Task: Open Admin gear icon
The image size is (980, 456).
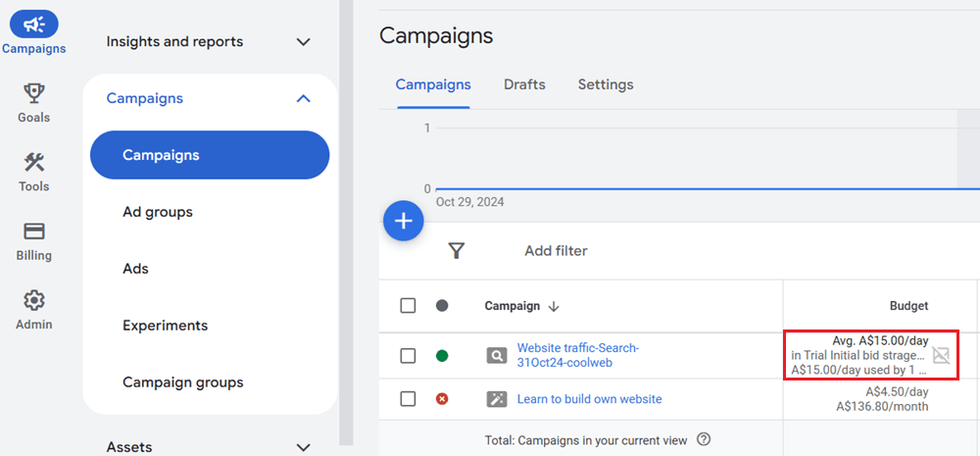Action: click(x=33, y=300)
